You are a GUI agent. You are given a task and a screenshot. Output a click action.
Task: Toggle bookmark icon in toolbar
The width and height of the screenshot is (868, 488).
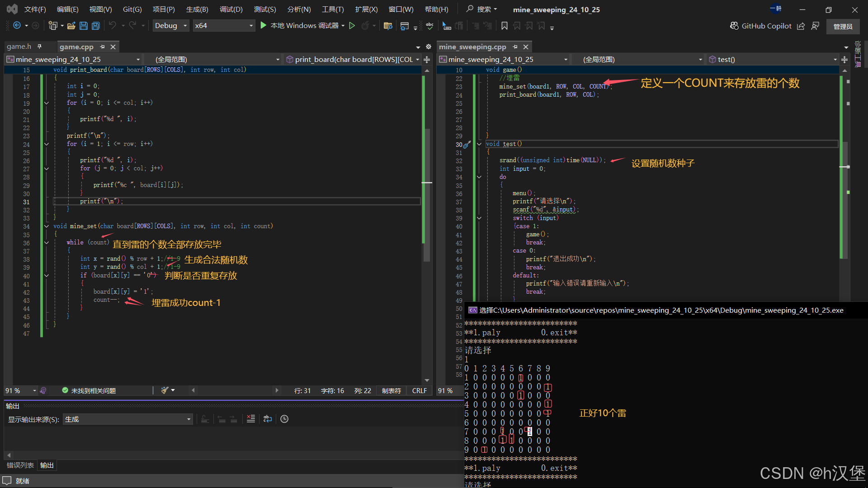505,26
